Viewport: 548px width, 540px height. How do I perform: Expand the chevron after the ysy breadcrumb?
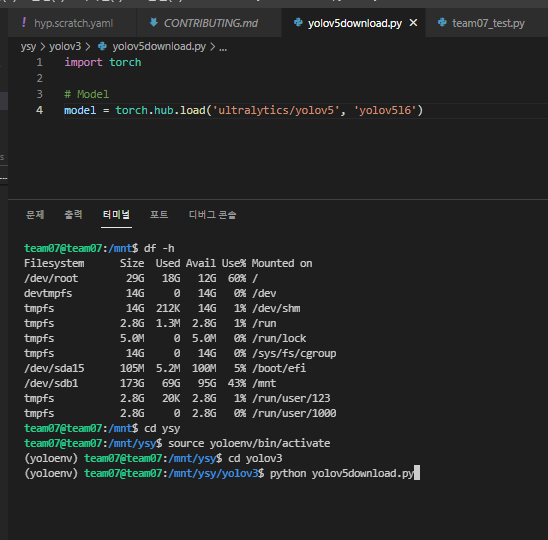[43, 46]
